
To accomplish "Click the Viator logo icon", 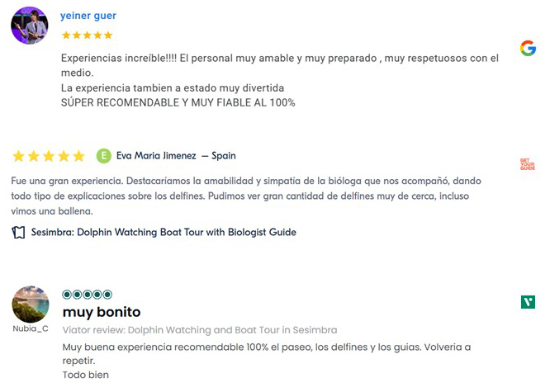I will (528, 302).
